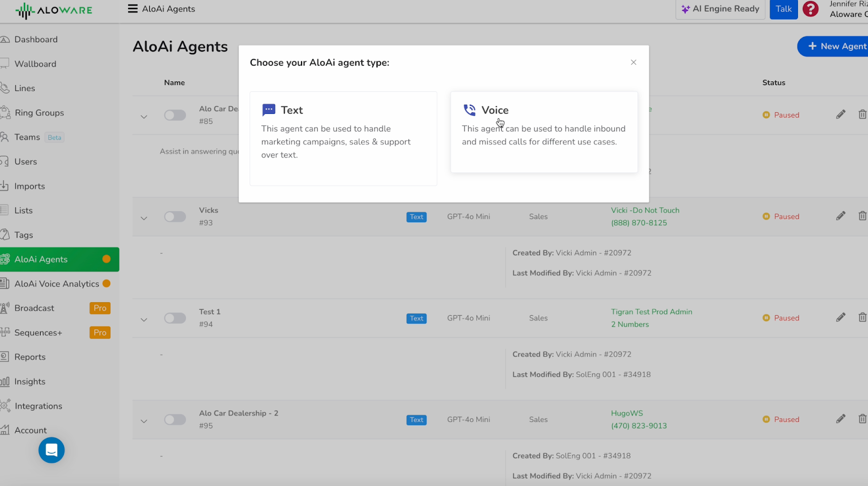Open Imports in the sidebar
The height and width of the screenshot is (486, 868).
click(x=59, y=186)
